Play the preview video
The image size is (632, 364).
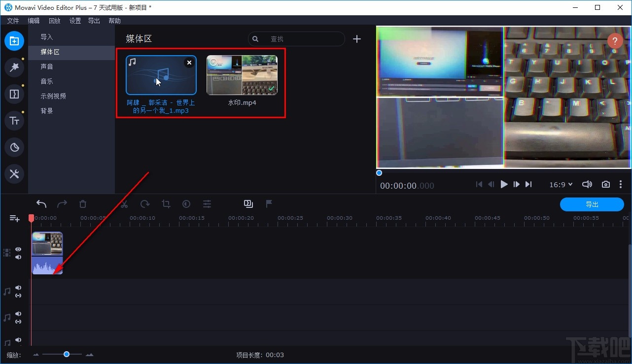pyautogui.click(x=504, y=184)
